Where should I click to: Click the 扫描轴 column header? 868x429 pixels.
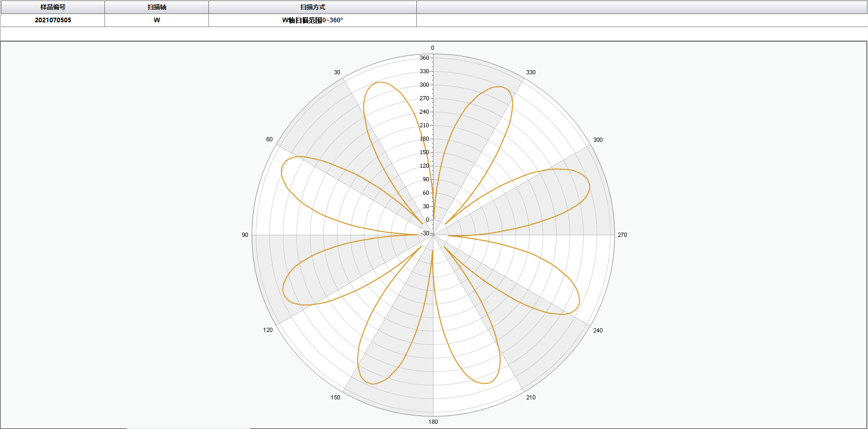[x=156, y=7]
